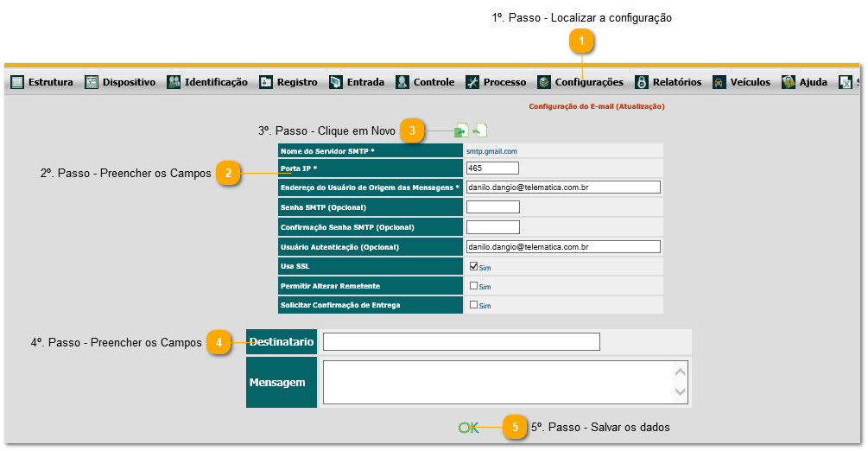
Task: Open the Estrutura menu
Action: (42, 82)
